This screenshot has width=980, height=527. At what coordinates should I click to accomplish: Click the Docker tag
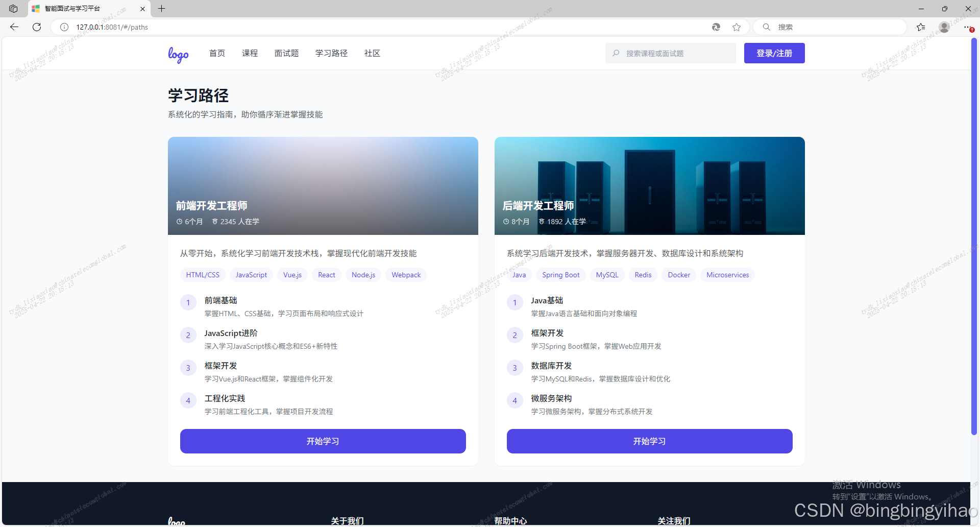pos(679,275)
